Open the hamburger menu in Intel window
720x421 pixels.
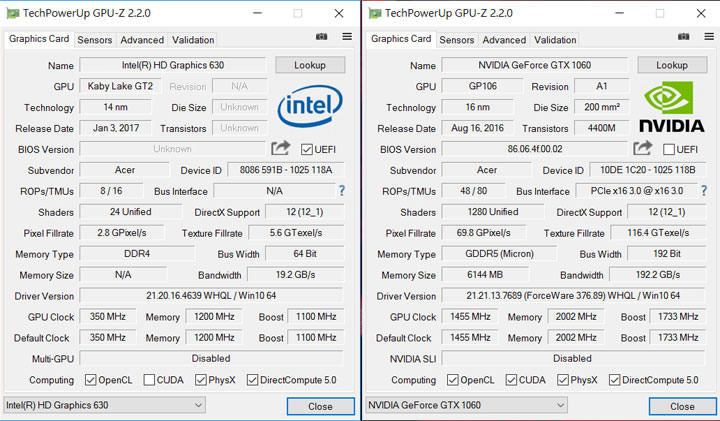tap(346, 37)
